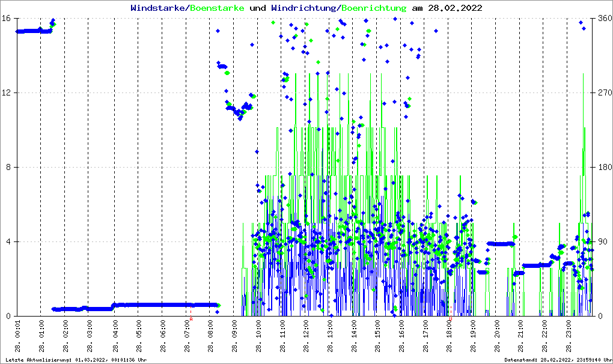Click the date '28.02.2022' in the title
The width and height of the screenshot is (613, 364).
point(455,8)
